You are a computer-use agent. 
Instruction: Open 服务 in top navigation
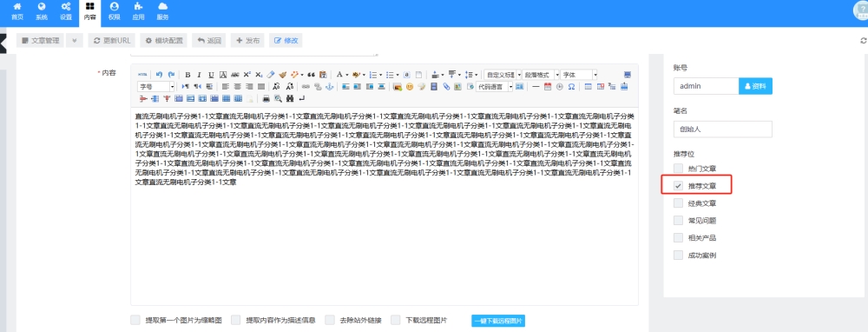coord(163,11)
